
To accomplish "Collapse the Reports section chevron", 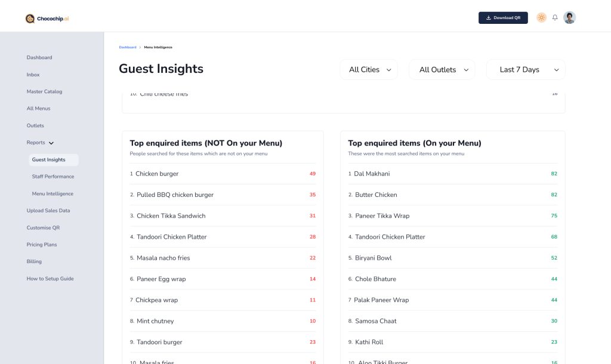I will [x=51, y=143].
